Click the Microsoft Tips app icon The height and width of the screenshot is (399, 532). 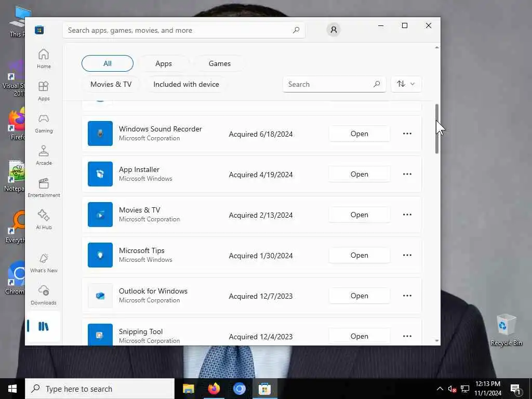click(x=100, y=255)
